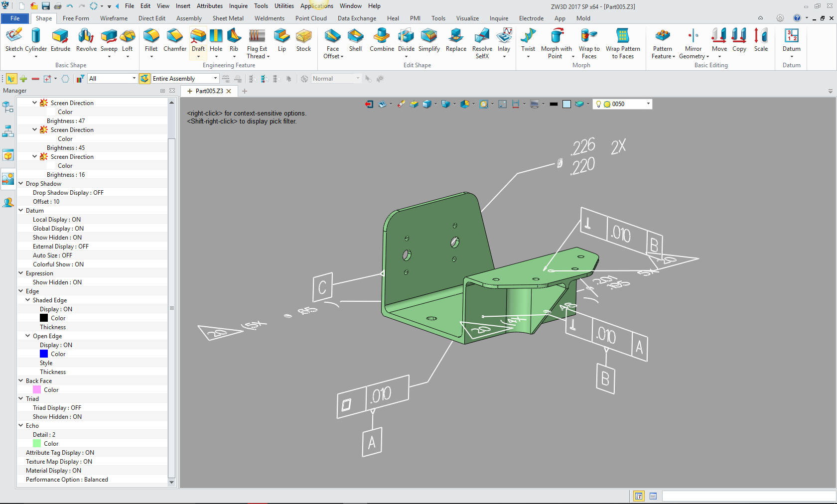Select the Chamfer tool
This screenshot has height=504, width=837.
click(x=174, y=40)
